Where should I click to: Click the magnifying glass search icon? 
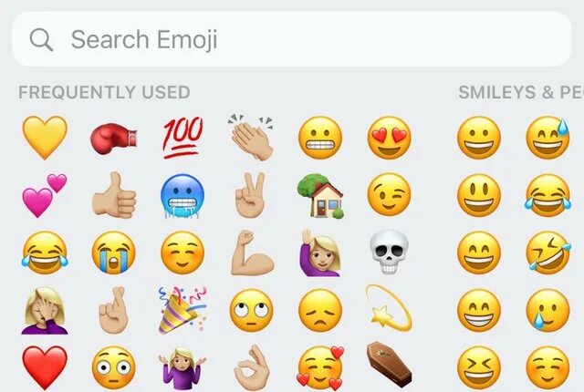coord(41,40)
